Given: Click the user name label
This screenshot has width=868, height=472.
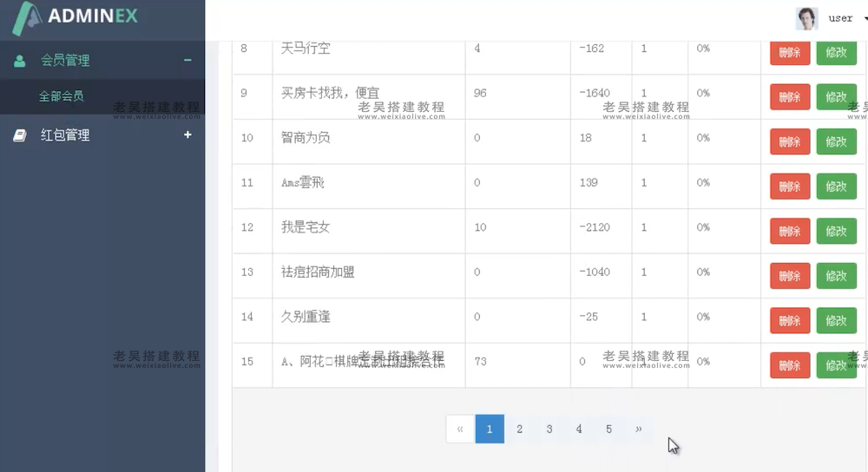Looking at the screenshot, I should [840, 18].
